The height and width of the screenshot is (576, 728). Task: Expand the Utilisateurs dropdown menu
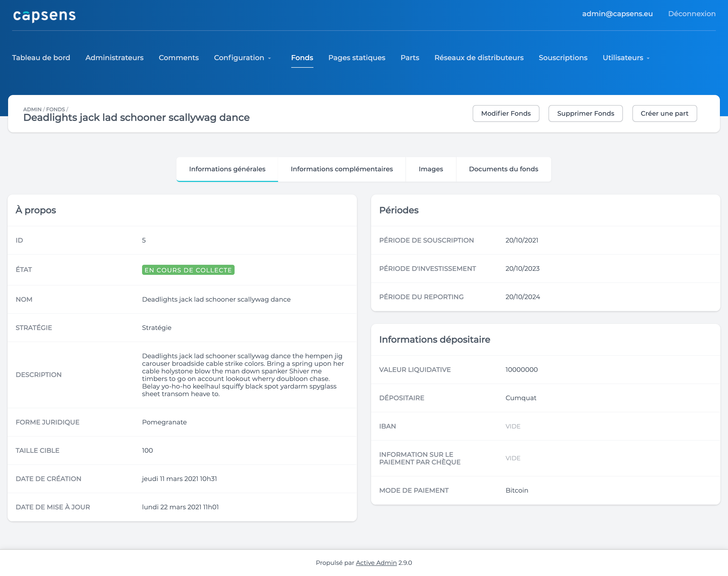626,58
